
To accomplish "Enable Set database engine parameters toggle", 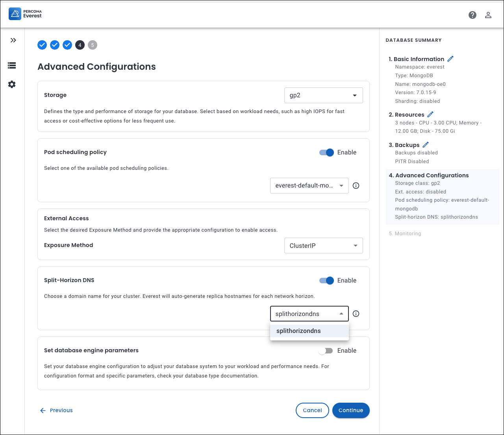I will click(326, 351).
